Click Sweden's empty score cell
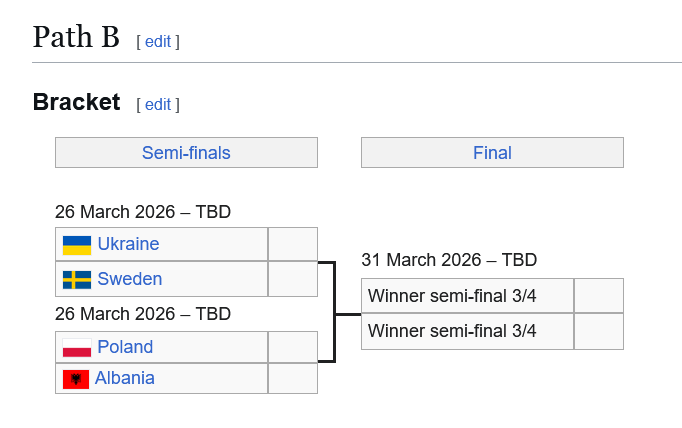682x428 pixels. (293, 279)
